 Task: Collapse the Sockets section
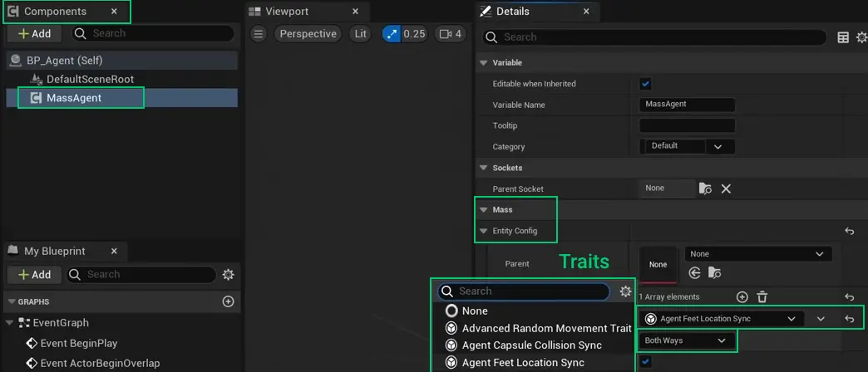[483, 168]
